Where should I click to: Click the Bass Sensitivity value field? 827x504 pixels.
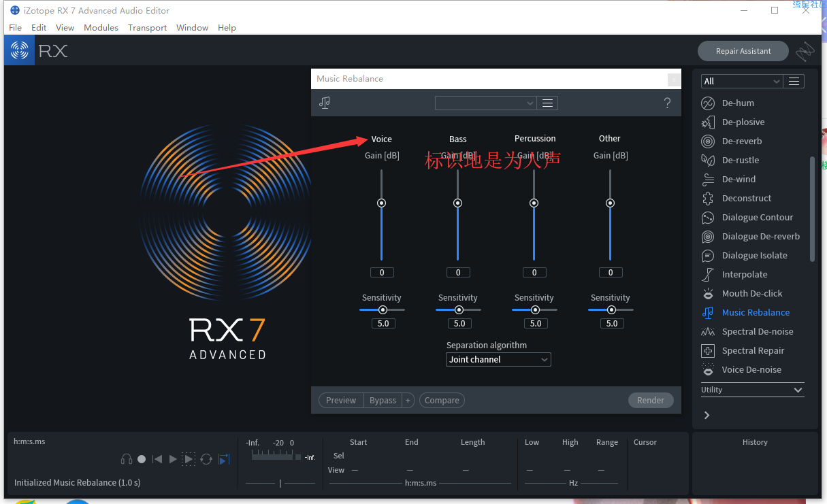click(459, 324)
